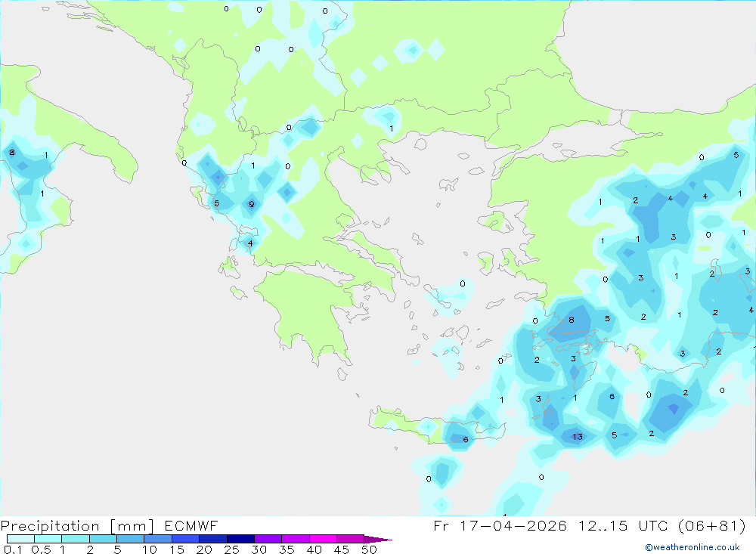Pick the 15–20 mm legend color box
The image size is (756, 554).
(186, 539)
